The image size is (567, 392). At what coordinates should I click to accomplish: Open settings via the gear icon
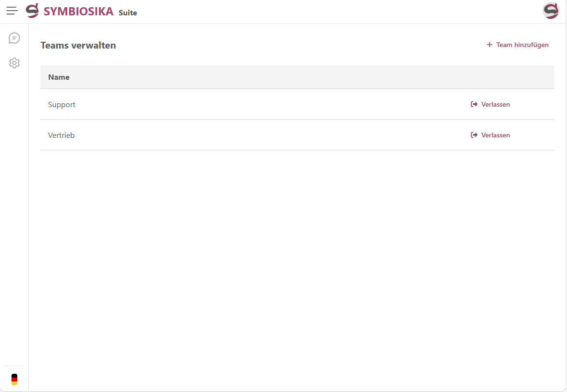point(14,63)
